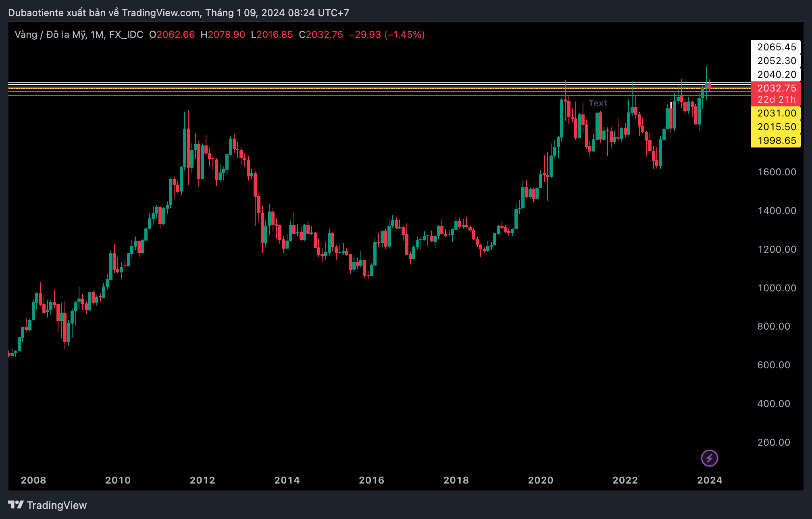
Task: Click the 2018 time axis label
Action: (456, 480)
